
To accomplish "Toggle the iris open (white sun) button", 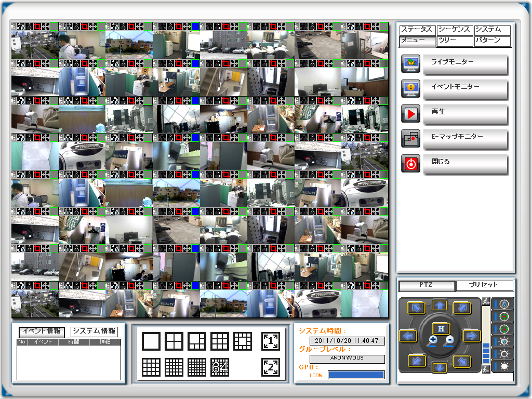I will click(503, 366).
